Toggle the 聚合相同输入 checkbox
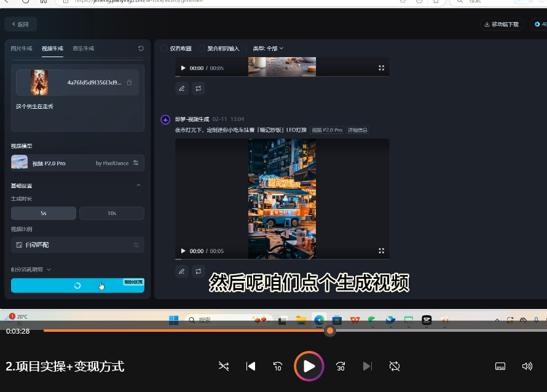Screen dimensions: 547x392 [x=202, y=49]
